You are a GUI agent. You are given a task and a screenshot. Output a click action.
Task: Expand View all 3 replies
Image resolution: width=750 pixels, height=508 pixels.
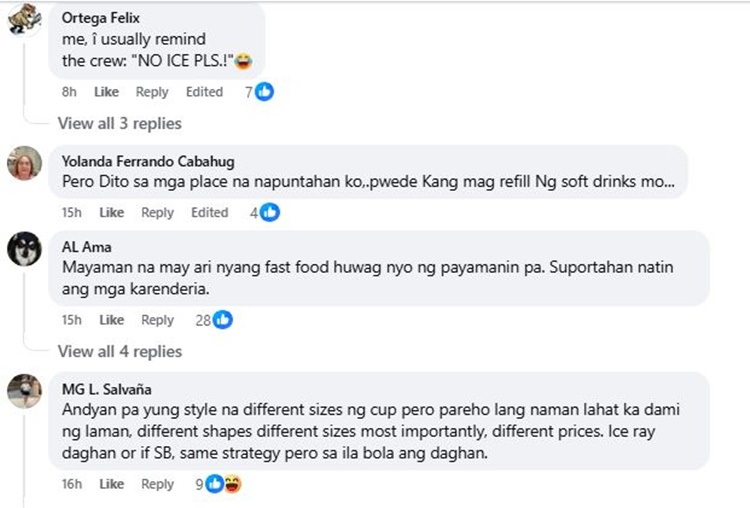(119, 124)
